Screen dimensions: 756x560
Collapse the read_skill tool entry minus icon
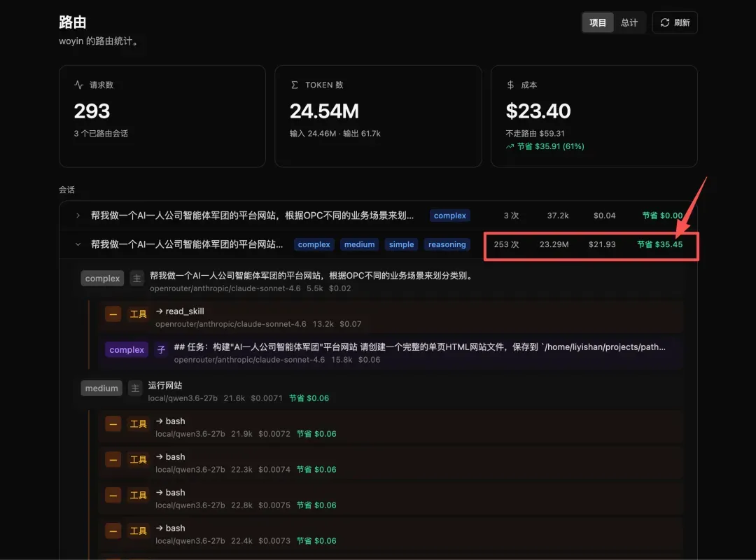tap(113, 314)
